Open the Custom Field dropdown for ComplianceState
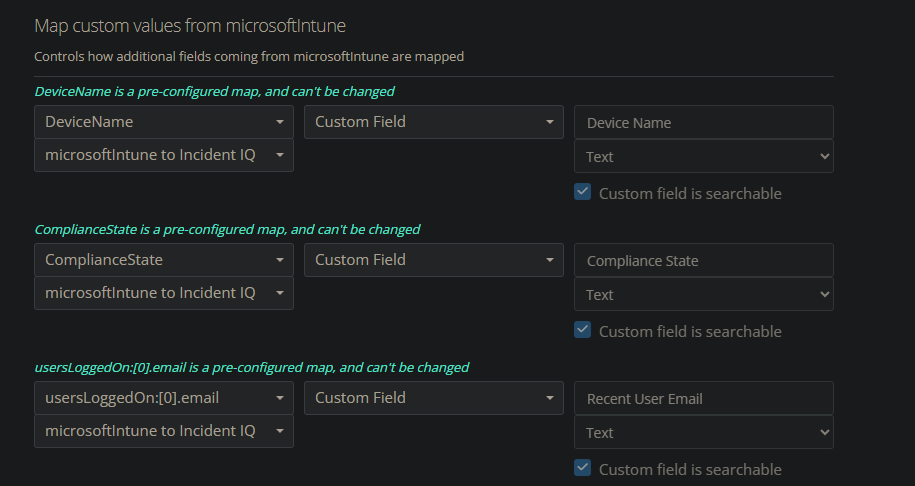915x486 pixels. point(434,260)
